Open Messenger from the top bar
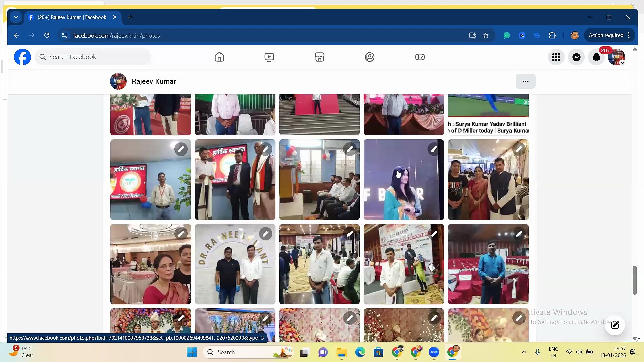This screenshot has height=362, width=644. pyautogui.click(x=576, y=57)
